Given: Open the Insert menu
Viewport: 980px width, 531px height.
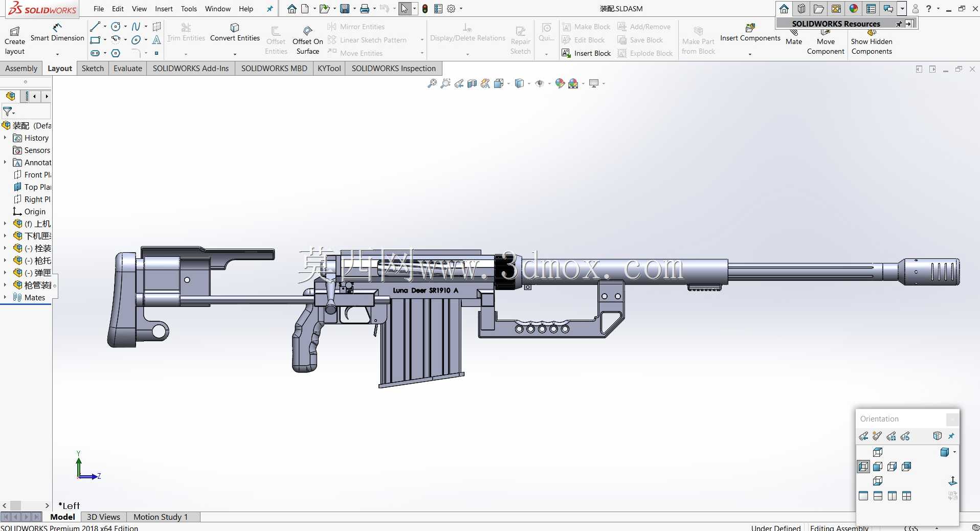Looking at the screenshot, I should pos(164,9).
